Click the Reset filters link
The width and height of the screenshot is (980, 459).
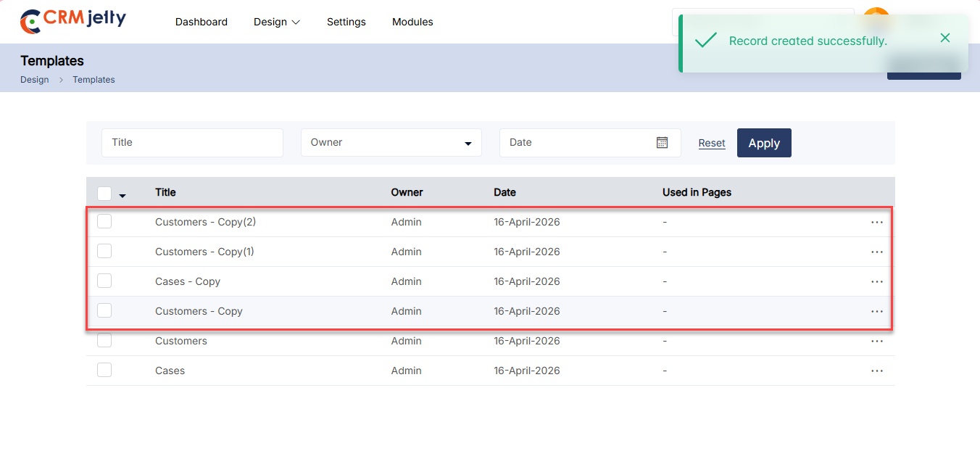(711, 144)
